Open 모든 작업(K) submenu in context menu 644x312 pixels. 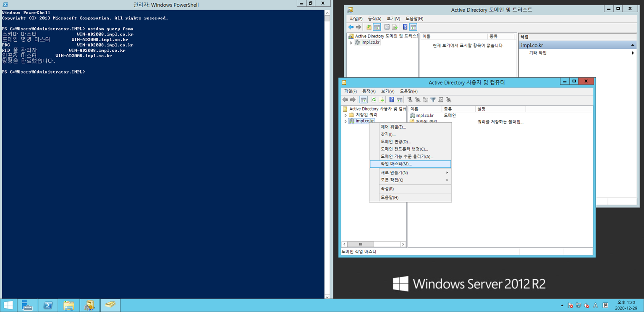410,180
